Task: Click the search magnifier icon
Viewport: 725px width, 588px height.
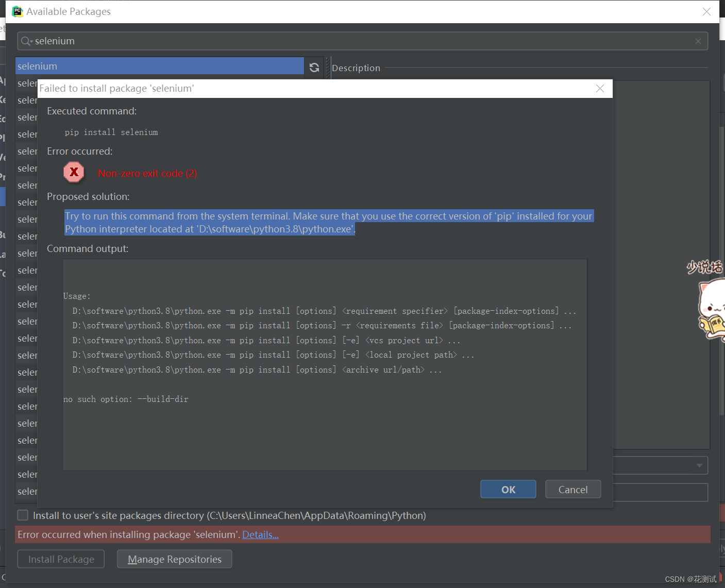Action: [26, 41]
